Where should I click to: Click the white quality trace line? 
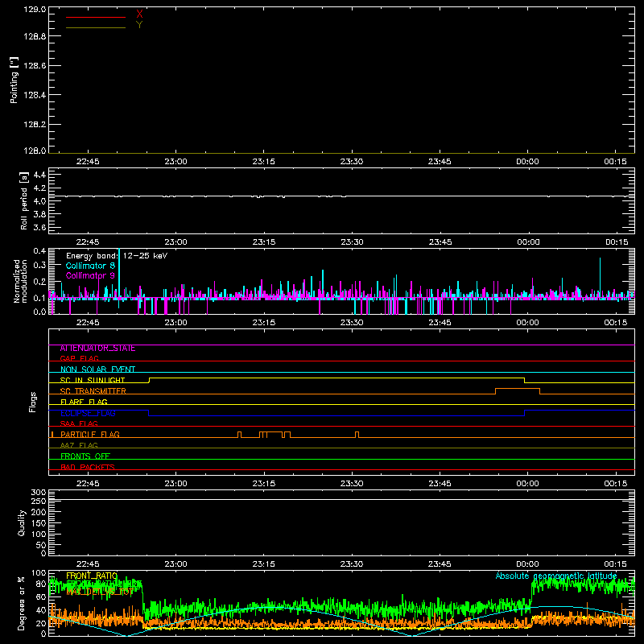pyautogui.click(x=341, y=499)
